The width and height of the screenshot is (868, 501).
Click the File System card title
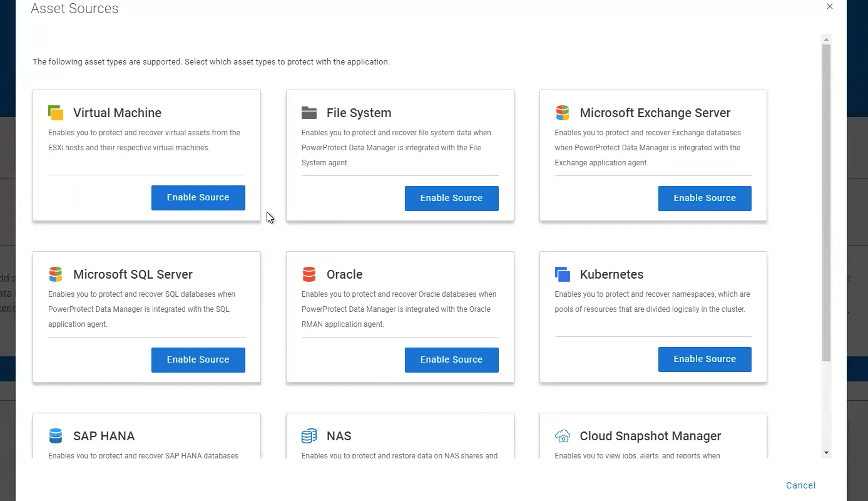(359, 113)
